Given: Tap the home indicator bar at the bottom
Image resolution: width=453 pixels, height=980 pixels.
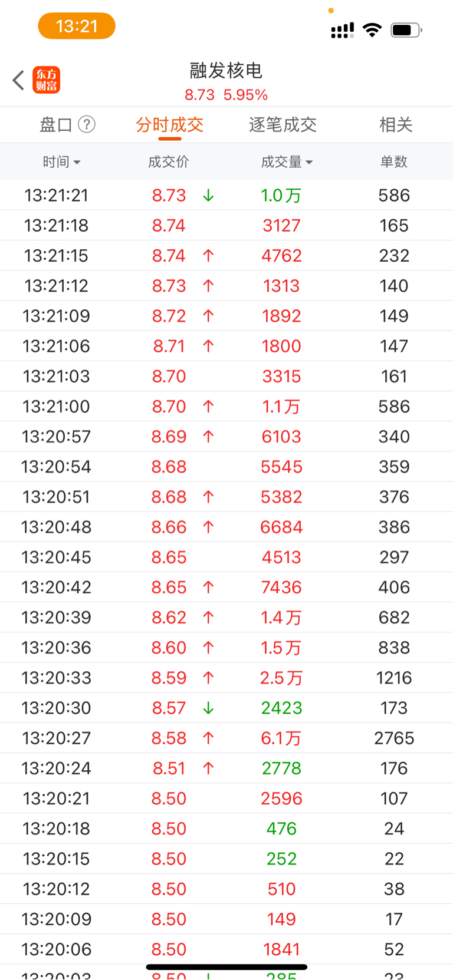Looking at the screenshot, I should tap(226, 967).
